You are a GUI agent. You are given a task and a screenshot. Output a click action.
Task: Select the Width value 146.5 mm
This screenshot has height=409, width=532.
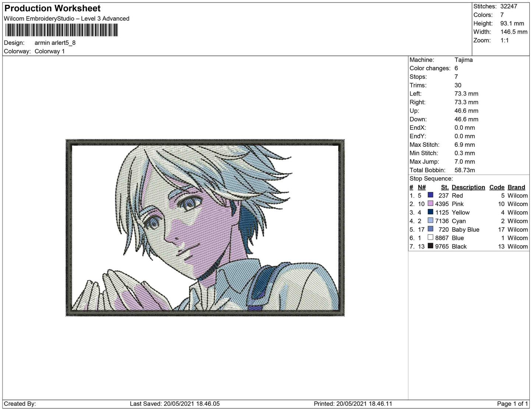(514, 32)
